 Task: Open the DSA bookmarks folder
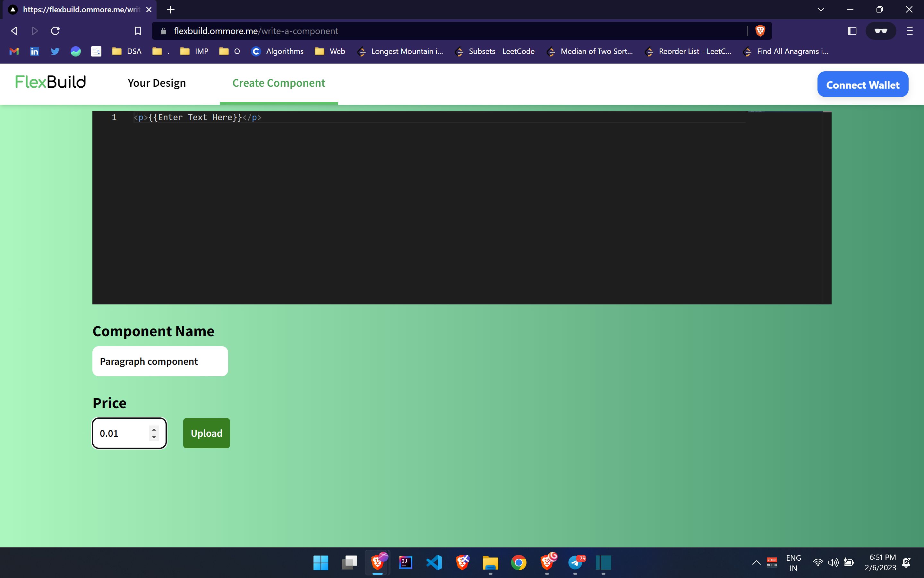(x=126, y=51)
